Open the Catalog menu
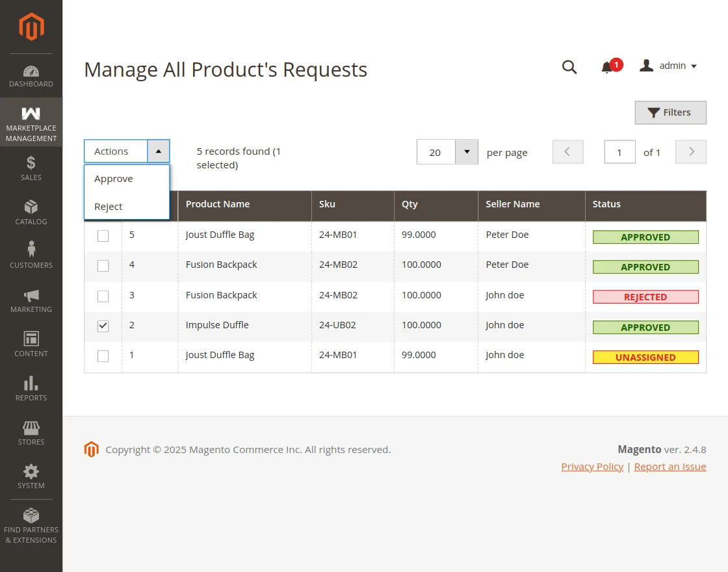 pos(31,212)
